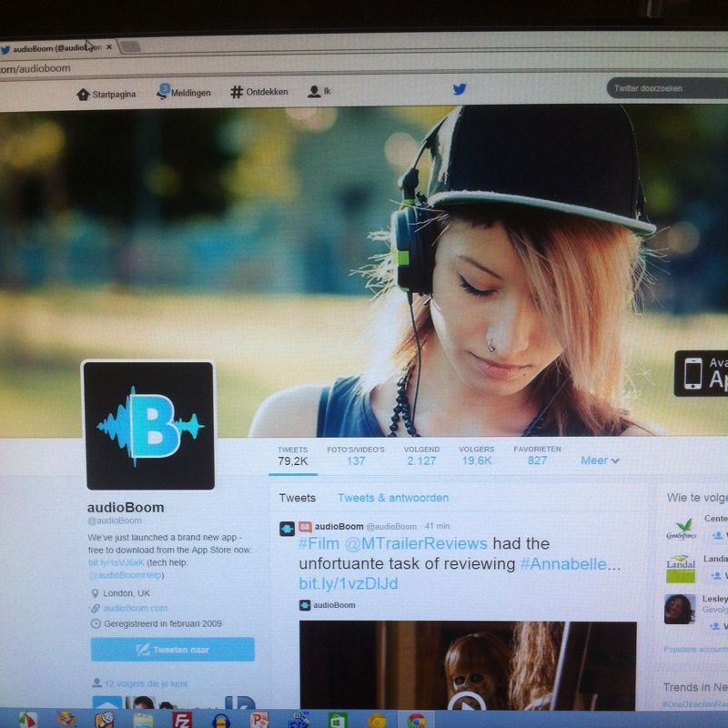Open the Volgers 19,6K count
Viewport: 728px width, 728px height.
pyautogui.click(x=475, y=455)
